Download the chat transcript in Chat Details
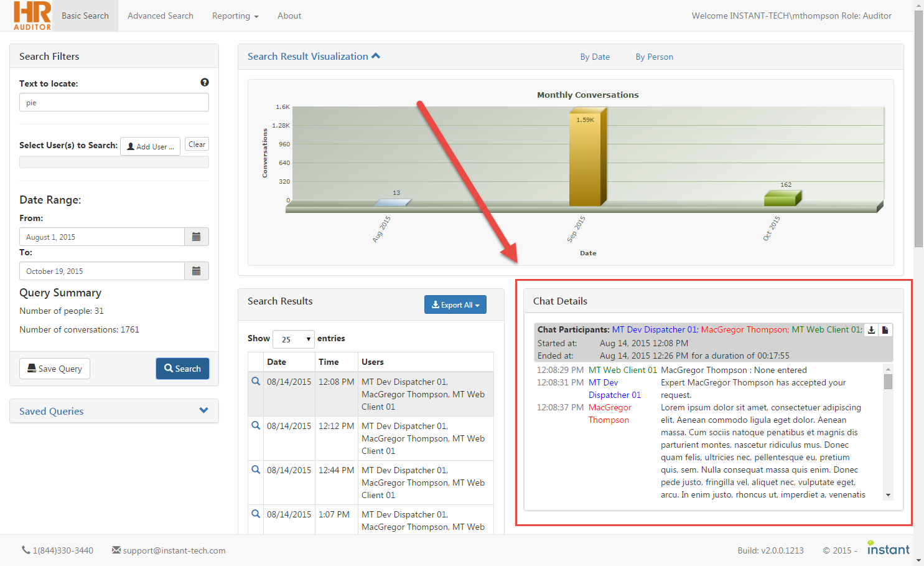 pyautogui.click(x=872, y=330)
